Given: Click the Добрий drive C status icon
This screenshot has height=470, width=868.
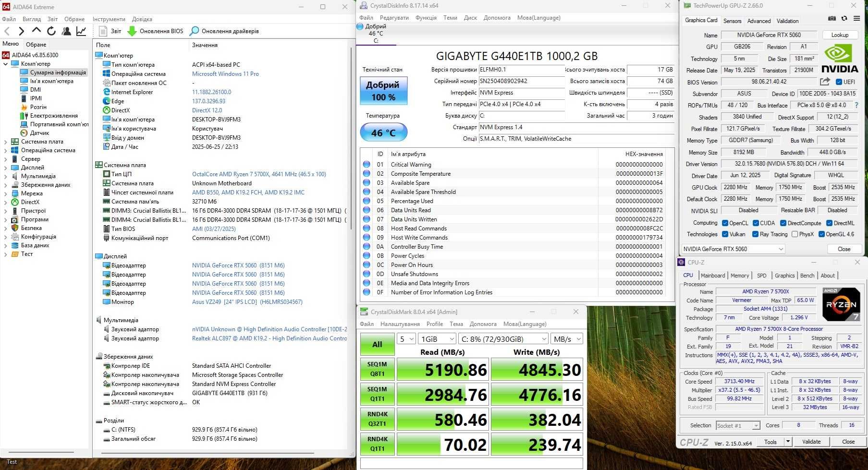Looking at the screenshot, I should coord(360,26).
